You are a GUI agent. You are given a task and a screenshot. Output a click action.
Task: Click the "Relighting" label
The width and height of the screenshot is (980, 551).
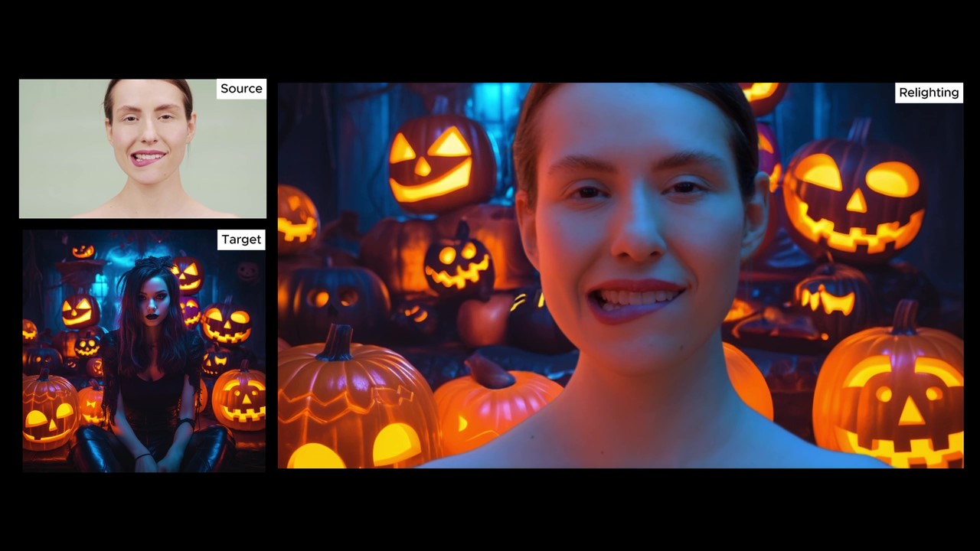pyautogui.click(x=929, y=93)
